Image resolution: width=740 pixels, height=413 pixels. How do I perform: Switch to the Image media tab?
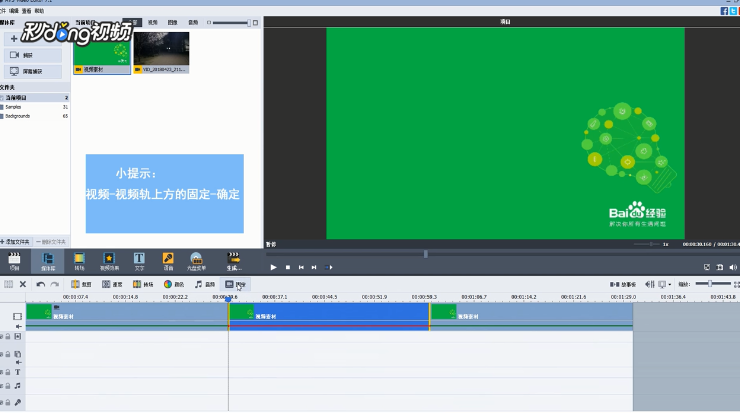(x=173, y=22)
